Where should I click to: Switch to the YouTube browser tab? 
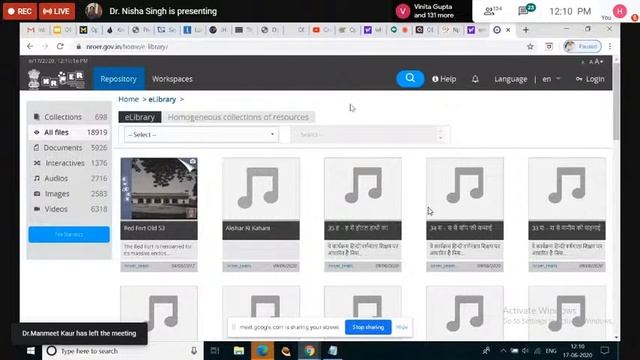click(320, 30)
